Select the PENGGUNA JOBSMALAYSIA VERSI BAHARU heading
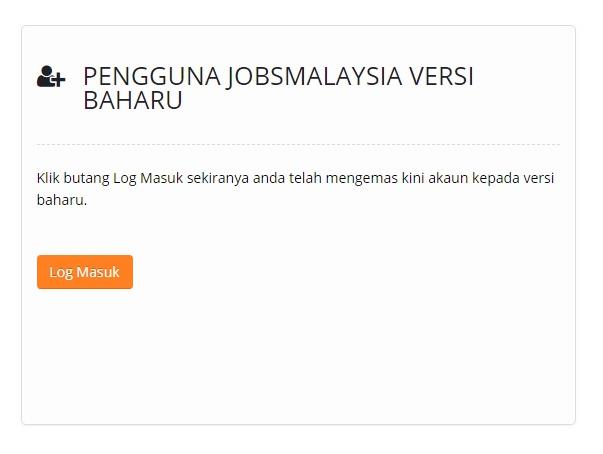The width and height of the screenshot is (603, 454). [x=278, y=88]
